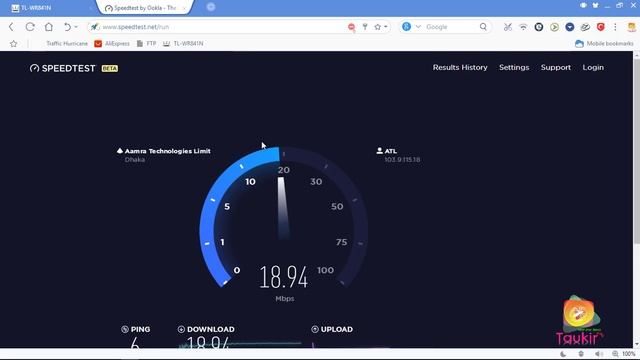The image size is (640, 360).
Task: Click the red shield extension icon
Action: pyautogui.click(x=600, y=27)
